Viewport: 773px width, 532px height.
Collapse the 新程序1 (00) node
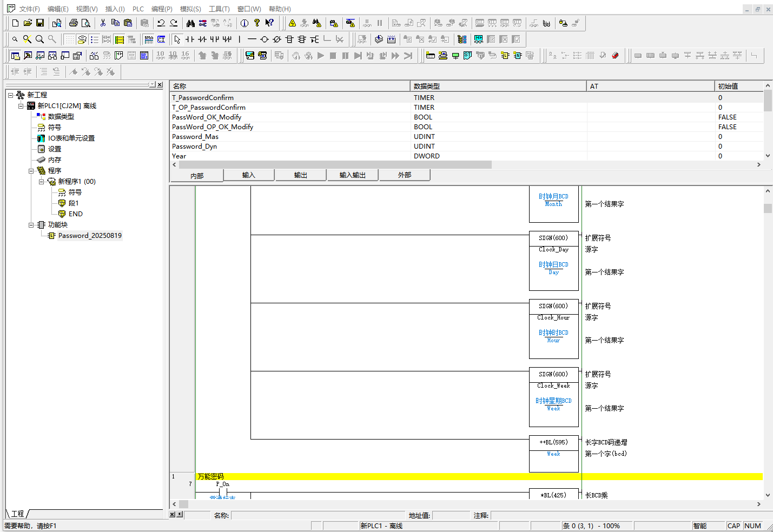pos(42,182)
